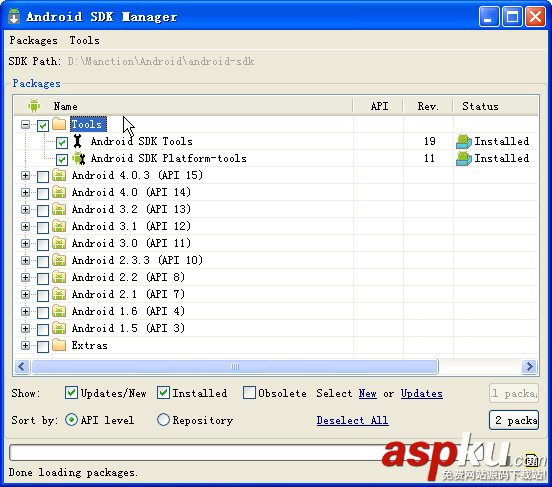Viewport: 552px width, 487px height.
Task: Click the scroll left arrow
Action: (x=22, y=367)
